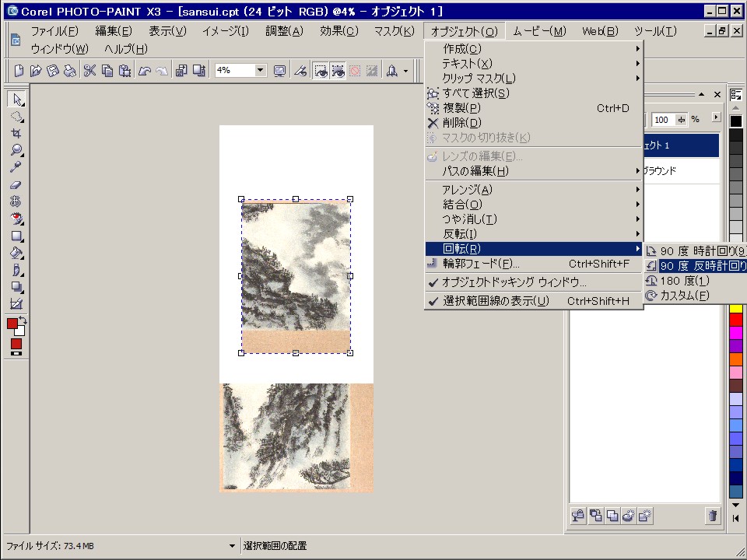
Task: Select the Freehand Mask tool
Action: pyautogui.click(x=16, y=117)
